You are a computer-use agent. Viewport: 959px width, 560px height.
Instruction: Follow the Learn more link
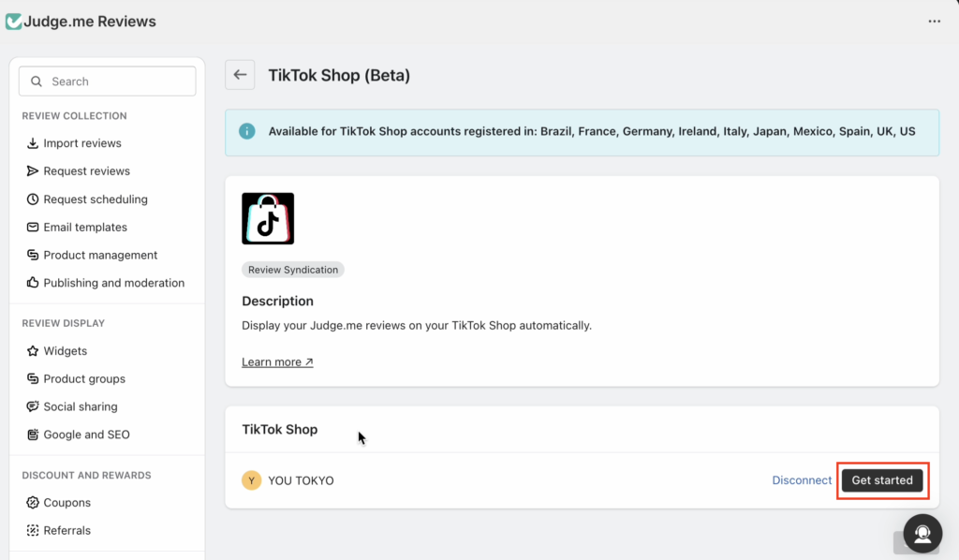277,362
